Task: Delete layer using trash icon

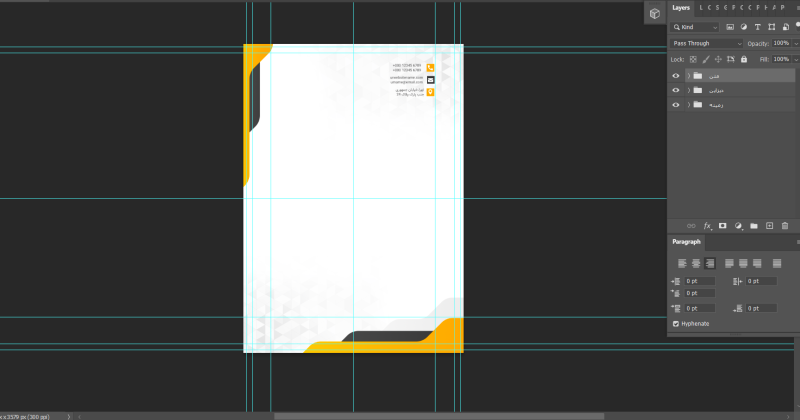Action: point(785,226)
